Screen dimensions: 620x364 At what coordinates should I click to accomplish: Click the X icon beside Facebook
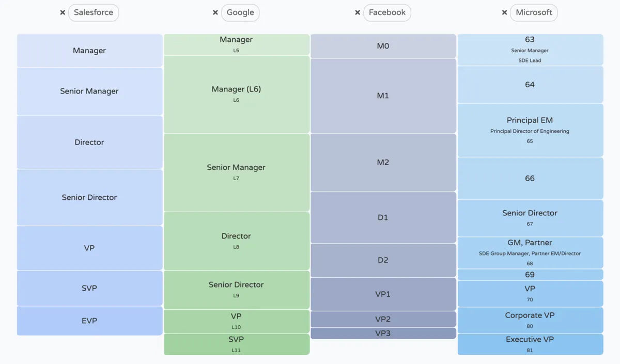pyautogui.click(x=358, y=12)
